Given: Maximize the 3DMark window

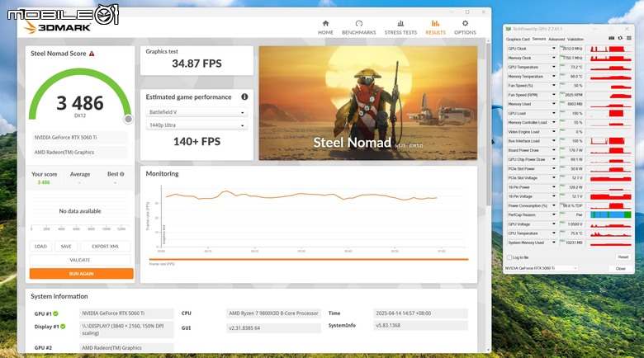Looking at the screenshot, I should pos(467,12).
